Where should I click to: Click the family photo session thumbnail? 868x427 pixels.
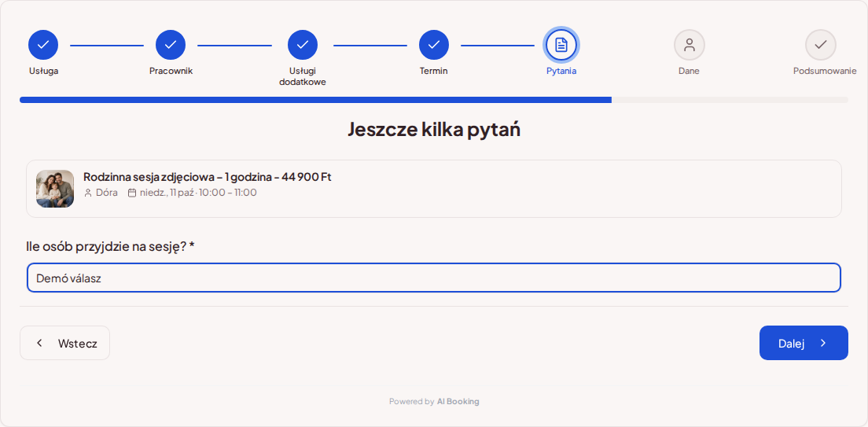point(55,189)
